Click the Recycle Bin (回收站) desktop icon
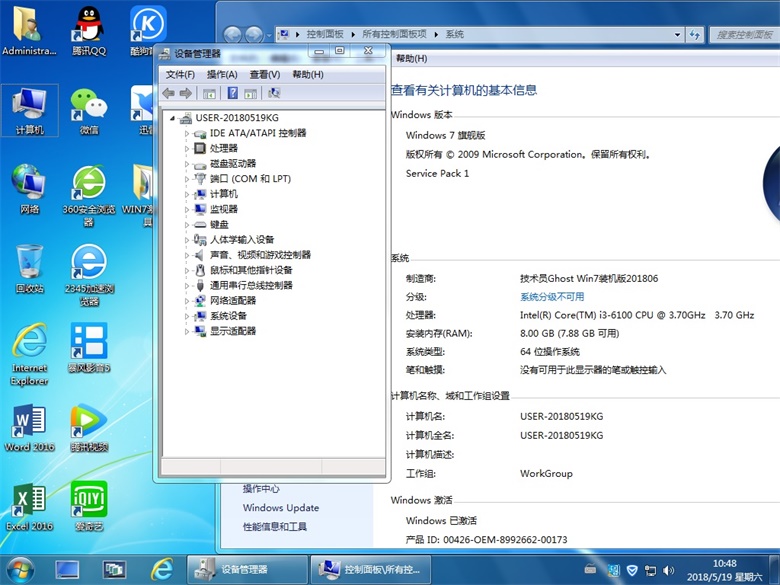This screenshot has width=780, height=585. coord(29,267)
